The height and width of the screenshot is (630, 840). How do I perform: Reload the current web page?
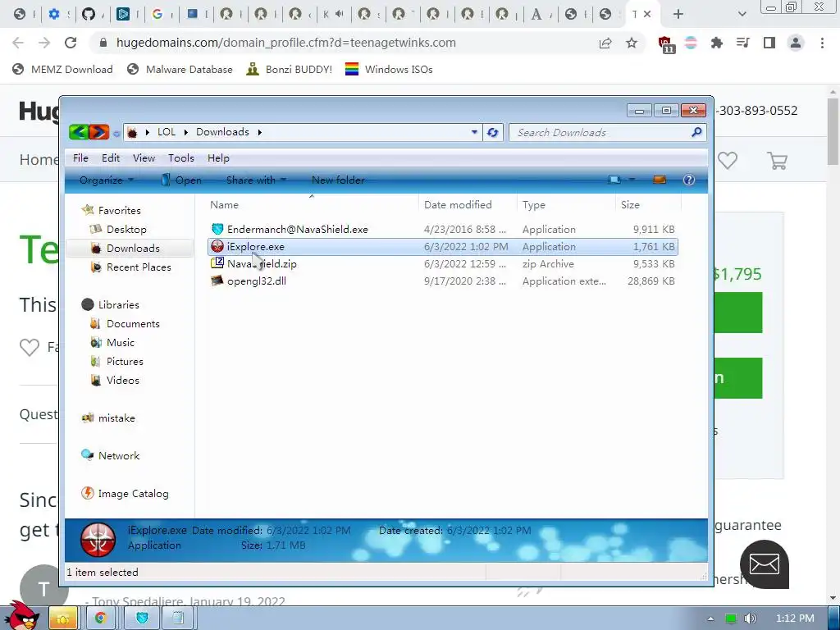click(x=71, y=43)
